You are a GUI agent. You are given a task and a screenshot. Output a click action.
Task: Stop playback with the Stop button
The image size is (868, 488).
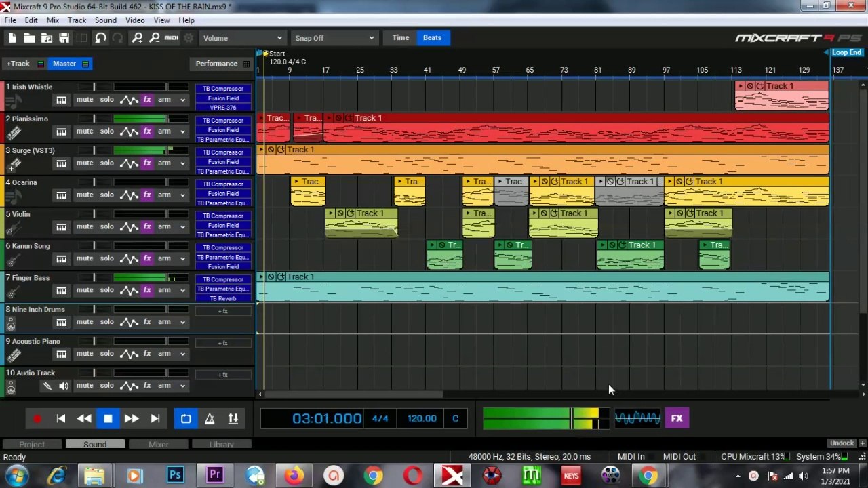point(108,419)
